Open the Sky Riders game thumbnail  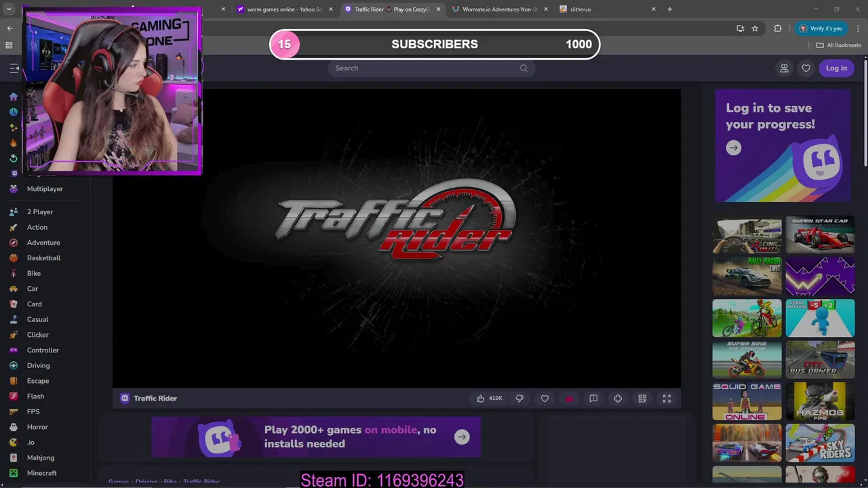[820, 443]
